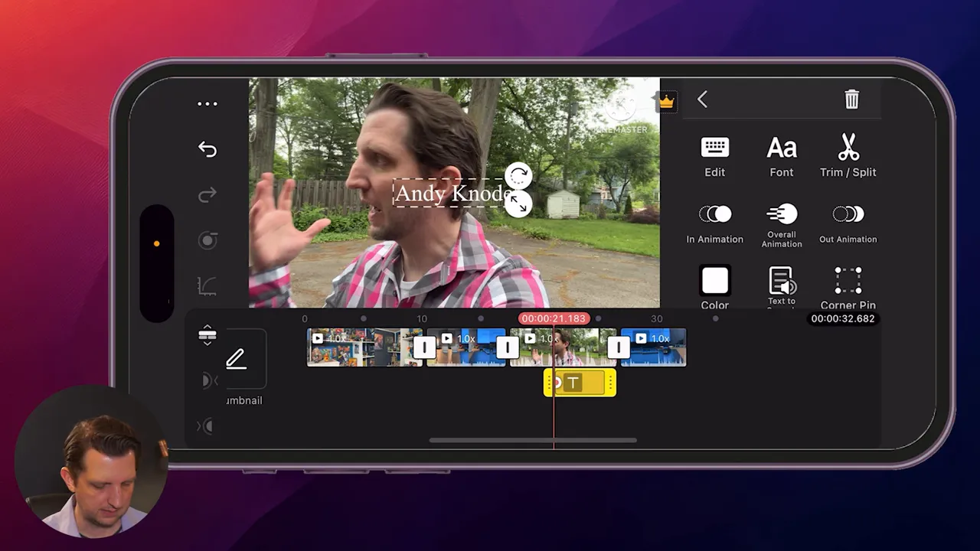This screenshot has height=551, width=980.
Task: Click the resize handle on the text box
Action: [518, 204]
